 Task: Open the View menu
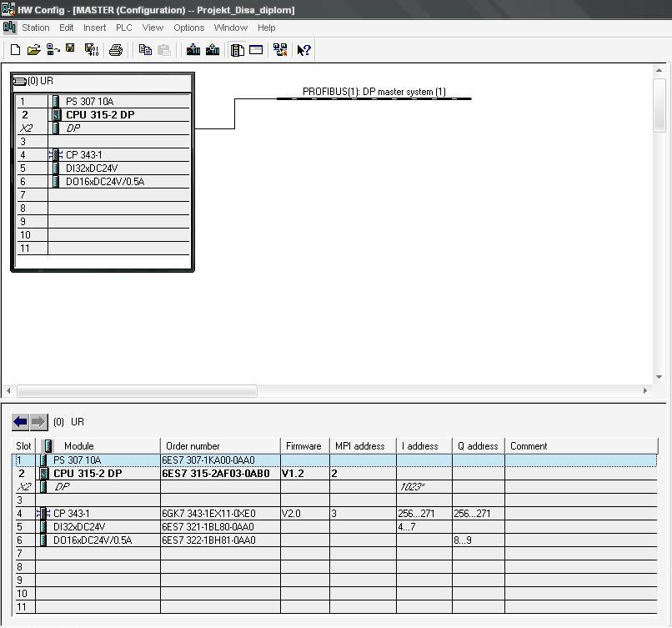coord(153,28)
